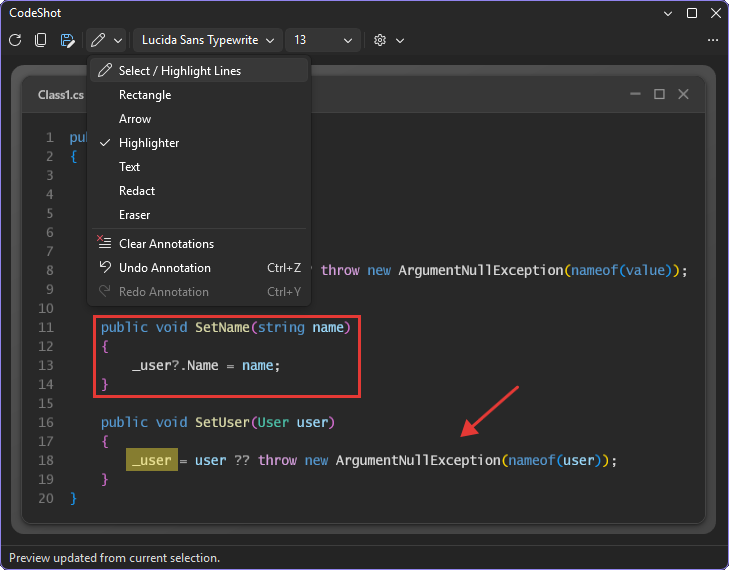This screenshot has width=729, height=570.
Task: Close the CodeShot window
Action: tap(716, 13)
